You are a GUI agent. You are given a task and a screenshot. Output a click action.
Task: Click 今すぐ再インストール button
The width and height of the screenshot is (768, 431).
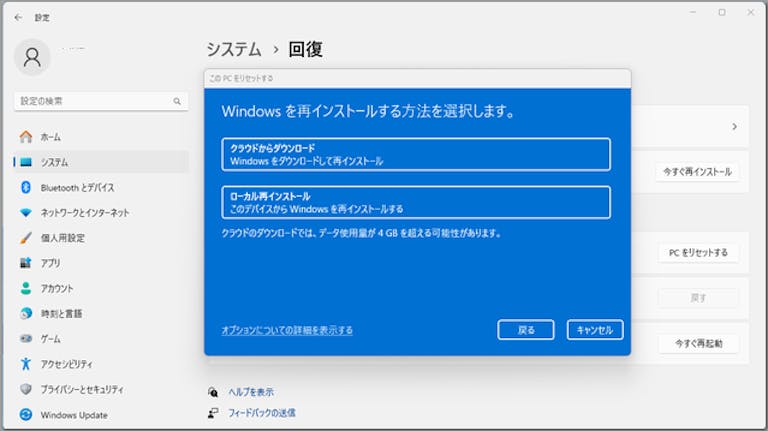coord(697,171)
